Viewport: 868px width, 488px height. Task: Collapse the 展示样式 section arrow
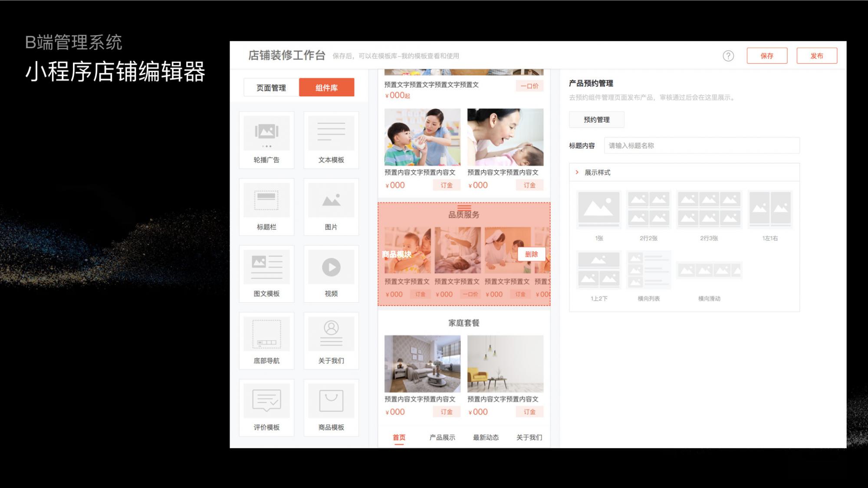pyautogui.click(x=577, y=172)
